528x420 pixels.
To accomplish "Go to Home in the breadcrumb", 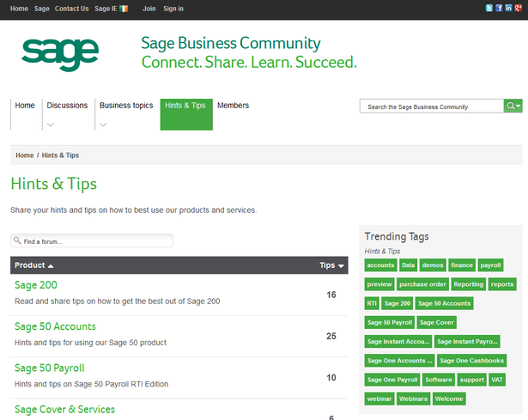I will pyautogui.click(x=25, y=155).
